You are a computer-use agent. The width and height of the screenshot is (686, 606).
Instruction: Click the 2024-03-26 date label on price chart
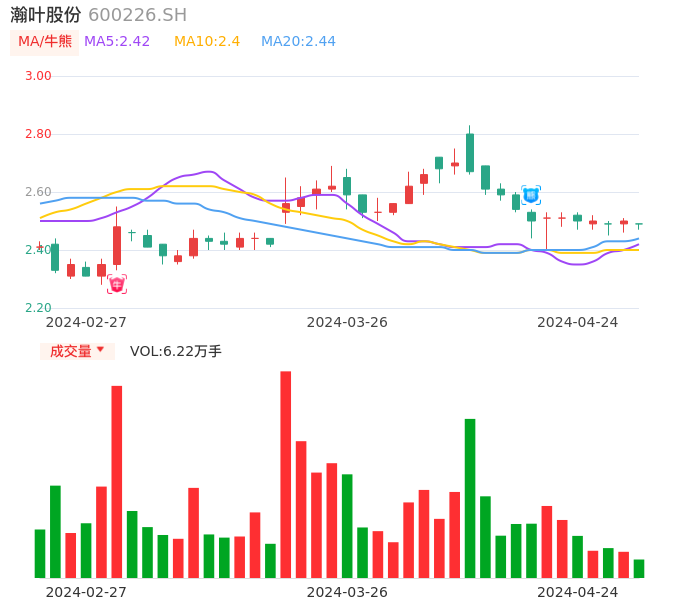[347, 322]
